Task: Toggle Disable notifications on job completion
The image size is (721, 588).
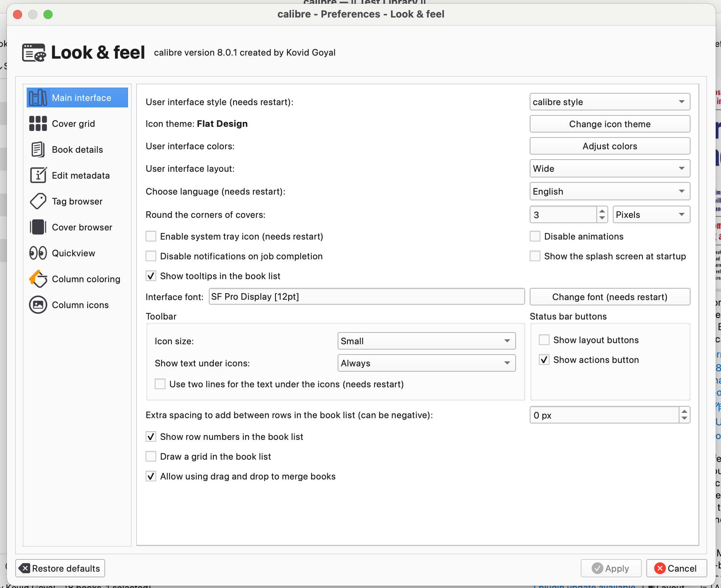Action: [151, 256]
